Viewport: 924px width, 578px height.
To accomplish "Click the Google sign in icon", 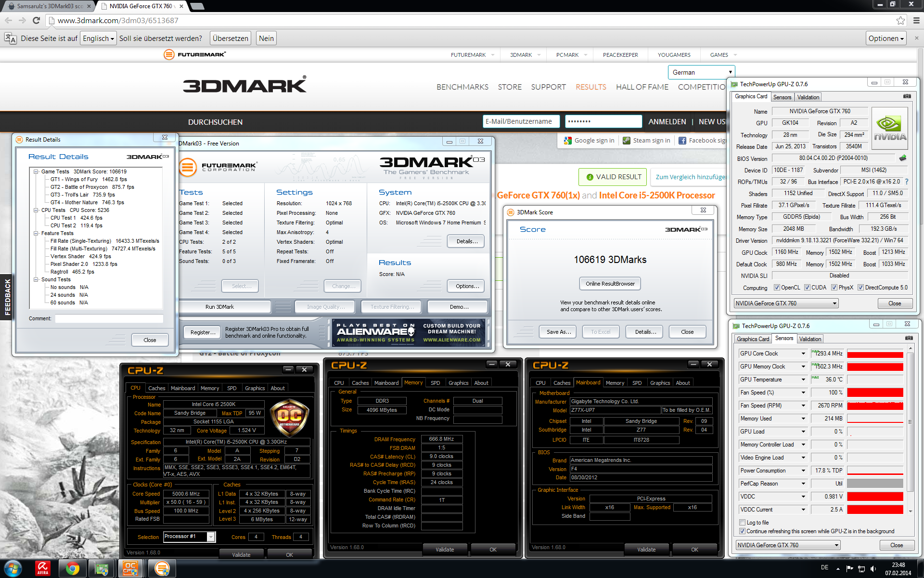I will (567, 141).
